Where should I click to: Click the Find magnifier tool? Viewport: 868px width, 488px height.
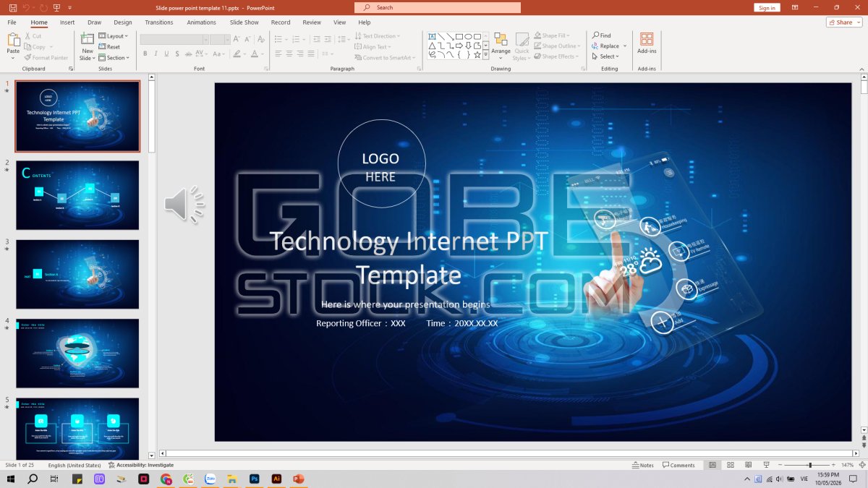pyautogui.click(x=602, y=35)
